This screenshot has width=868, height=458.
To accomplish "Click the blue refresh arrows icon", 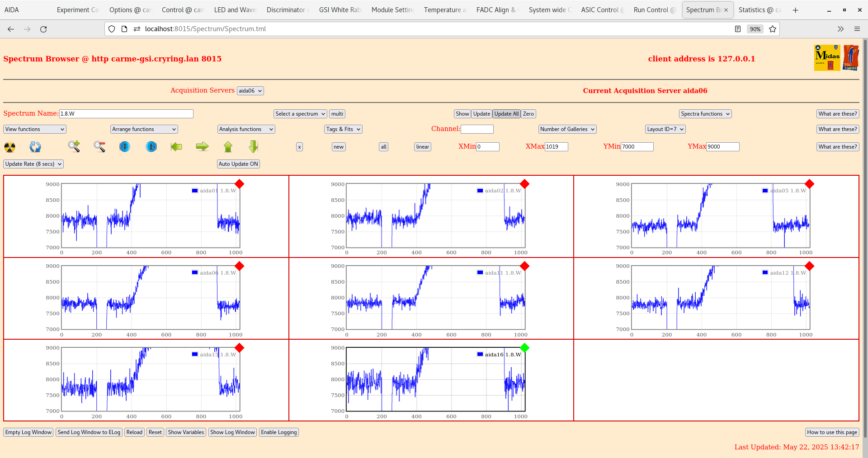I will coord(35,147).
